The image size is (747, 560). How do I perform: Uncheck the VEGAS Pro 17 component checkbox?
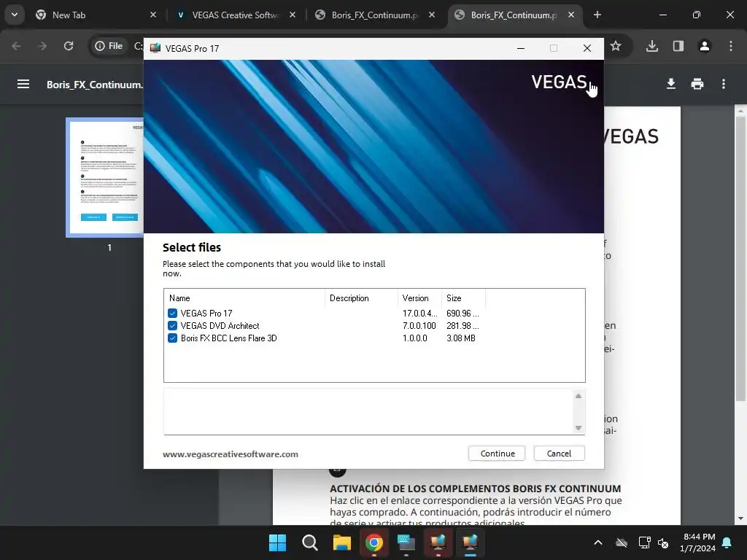(172, 314)
